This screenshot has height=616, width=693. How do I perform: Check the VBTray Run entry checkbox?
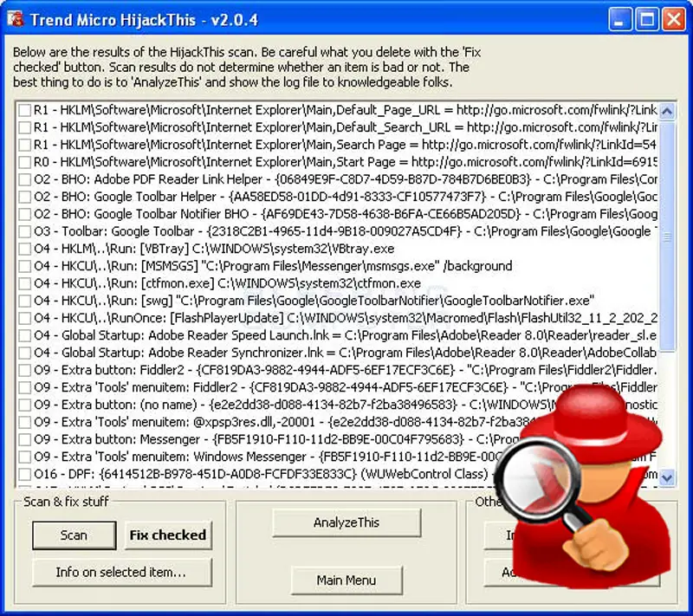tap(25, 249)
